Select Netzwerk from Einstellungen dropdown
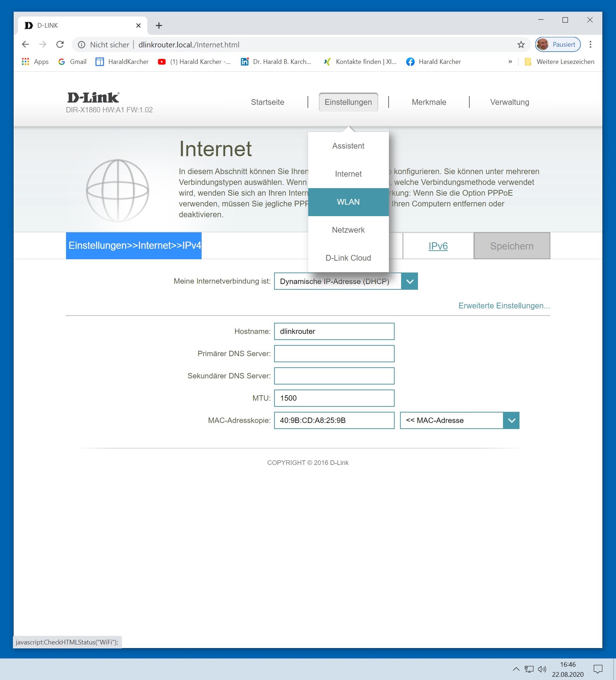 tap(348, 230)
